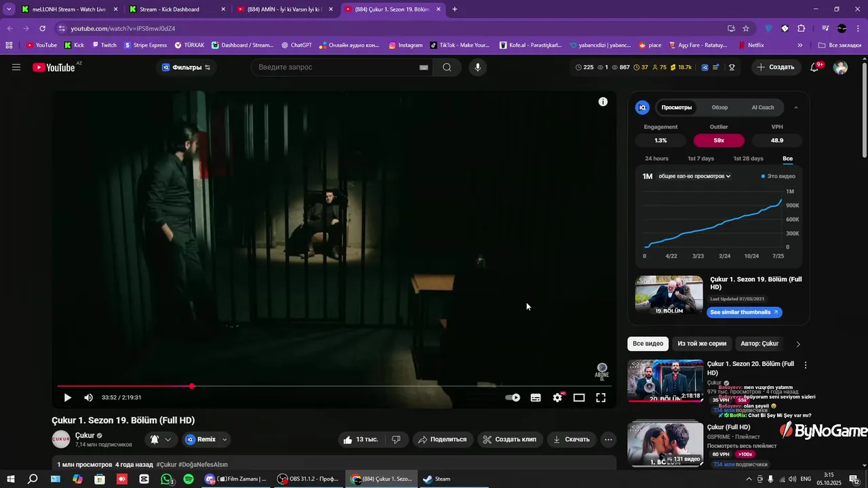Reload the page
The width and height of the screenshot is (868, 488).
point(42,28)
